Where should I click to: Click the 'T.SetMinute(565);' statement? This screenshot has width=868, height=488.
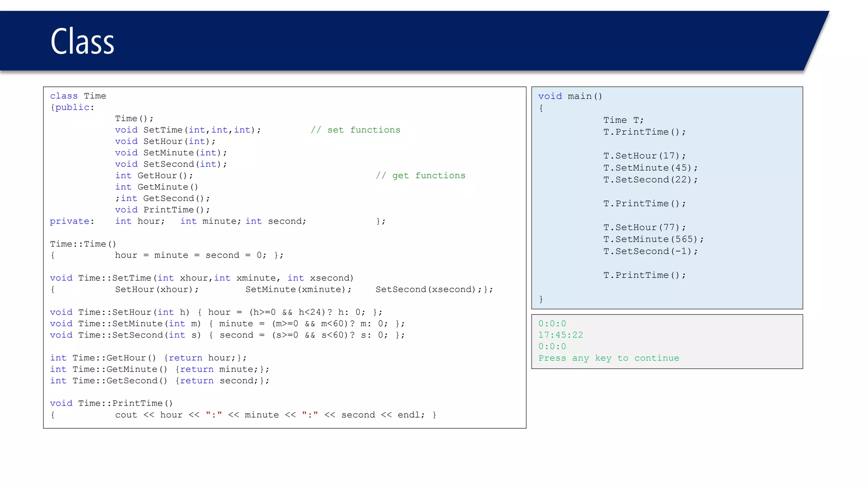[653, 239]
